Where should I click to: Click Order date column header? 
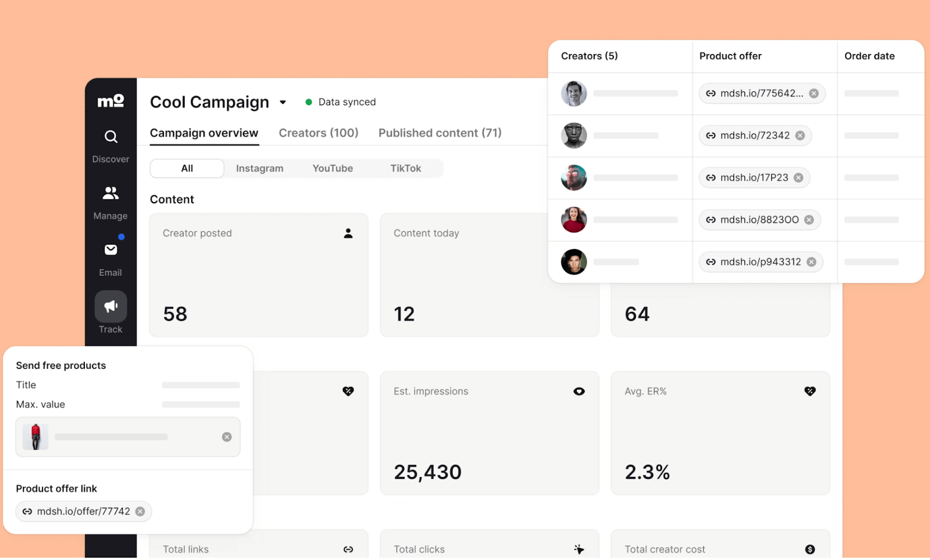[870, 56]
